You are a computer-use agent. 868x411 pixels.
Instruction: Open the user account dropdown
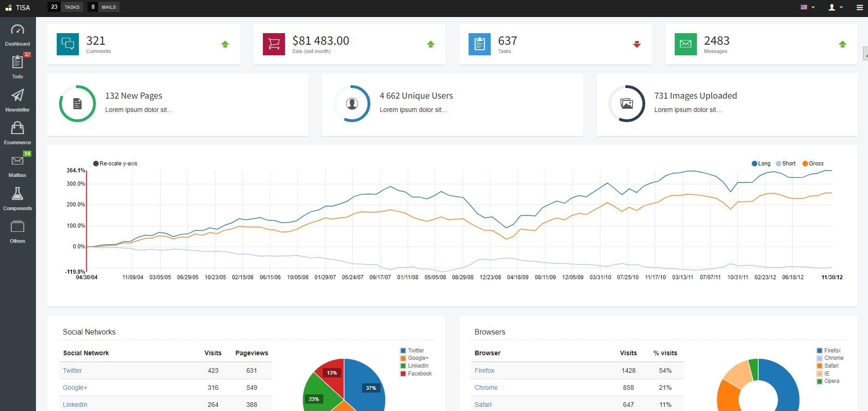[x=836, y=7]
